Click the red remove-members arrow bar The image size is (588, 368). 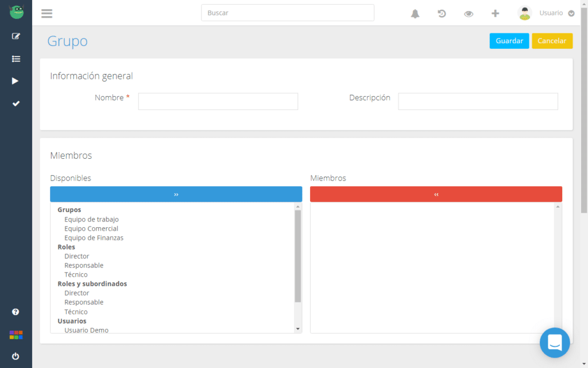[x=436, y=194]
